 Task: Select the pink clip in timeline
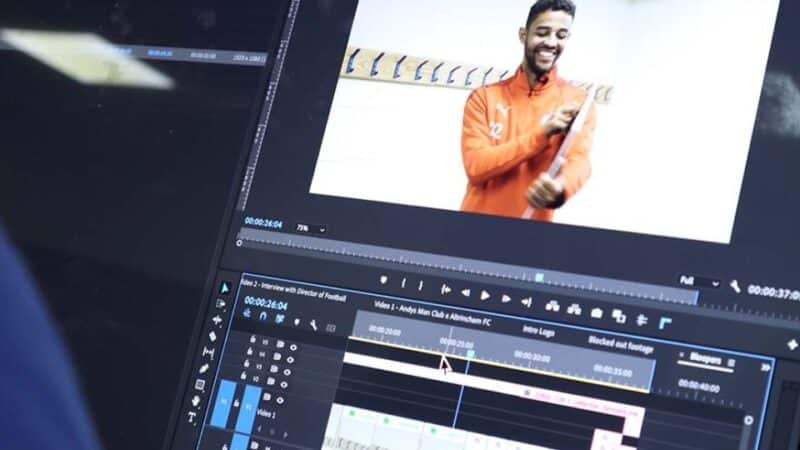[x=582, y=403]
